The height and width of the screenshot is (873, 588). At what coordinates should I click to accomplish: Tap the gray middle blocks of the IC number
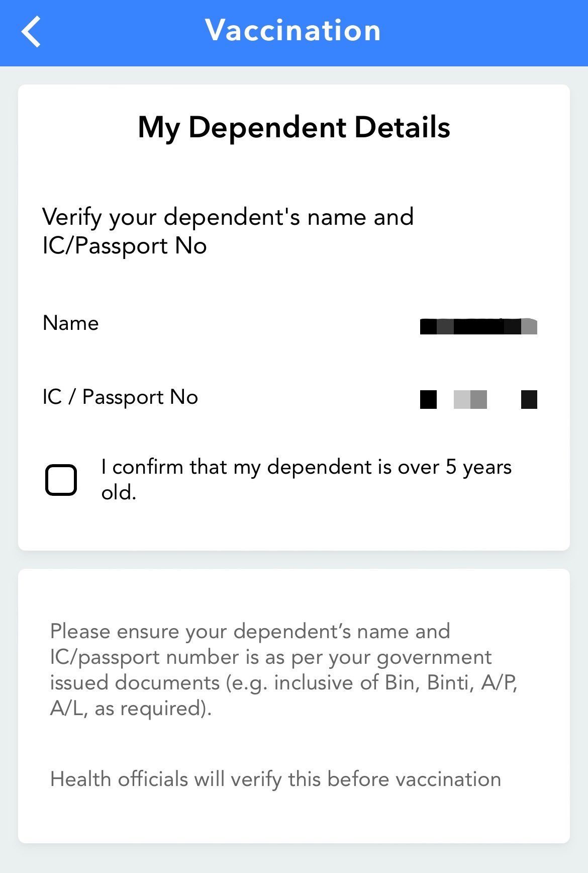coord(470,400)
